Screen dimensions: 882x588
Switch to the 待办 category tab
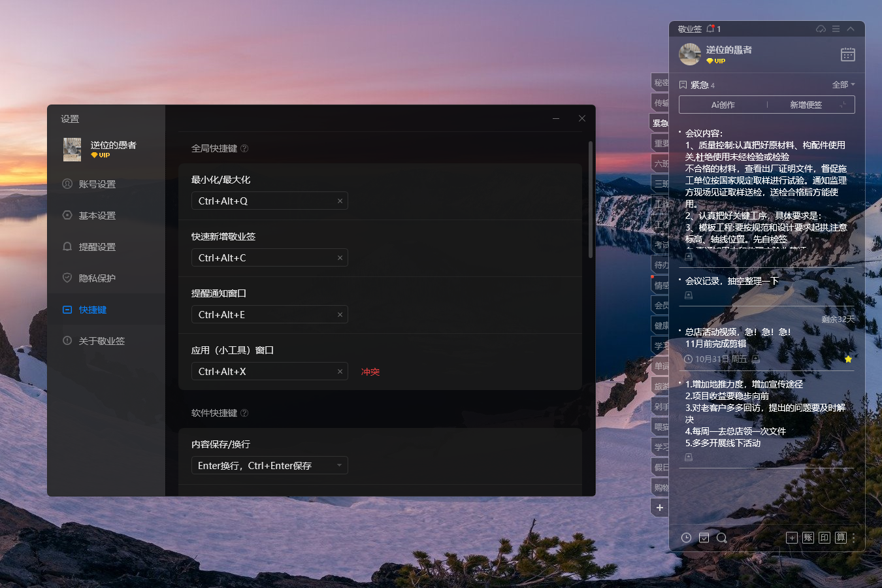click(x=661, y=265)
